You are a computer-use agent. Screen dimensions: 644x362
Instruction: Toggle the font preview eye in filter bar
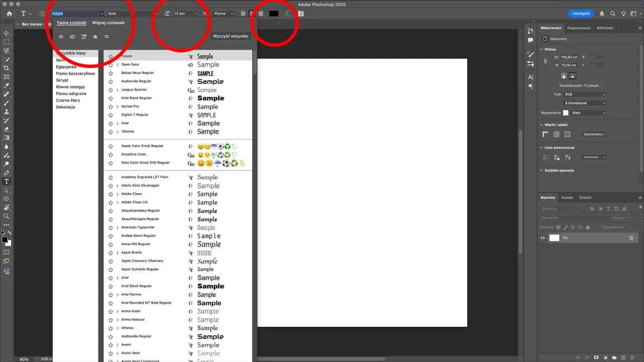[72, 36]
